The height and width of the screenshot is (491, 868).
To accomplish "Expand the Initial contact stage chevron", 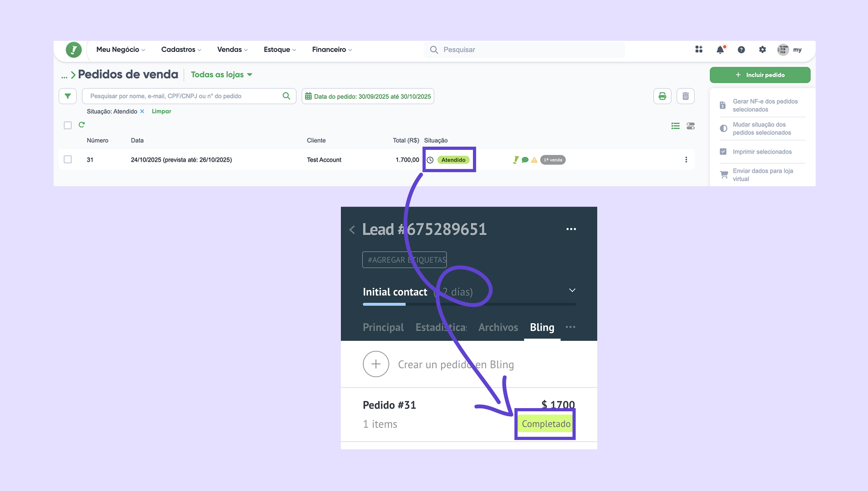I will pos(572,290).
